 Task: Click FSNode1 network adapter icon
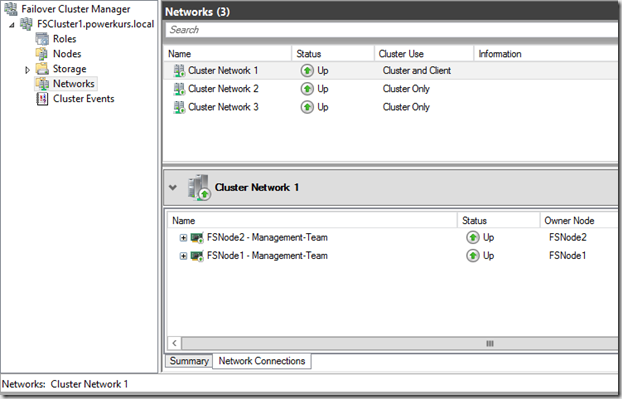pyautogui.click(x=197, y=256)
